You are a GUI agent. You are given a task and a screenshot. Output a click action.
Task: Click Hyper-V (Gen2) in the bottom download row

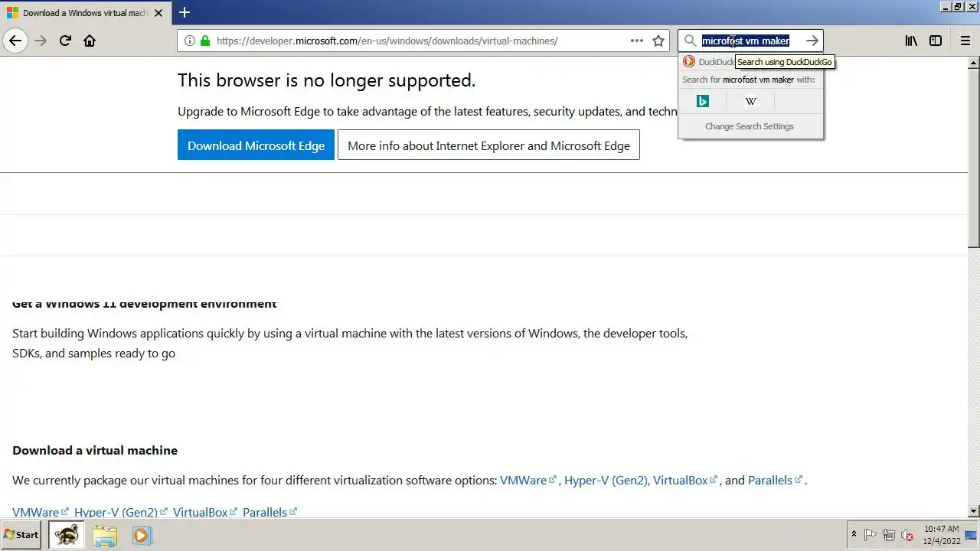(x=121, y=512)
